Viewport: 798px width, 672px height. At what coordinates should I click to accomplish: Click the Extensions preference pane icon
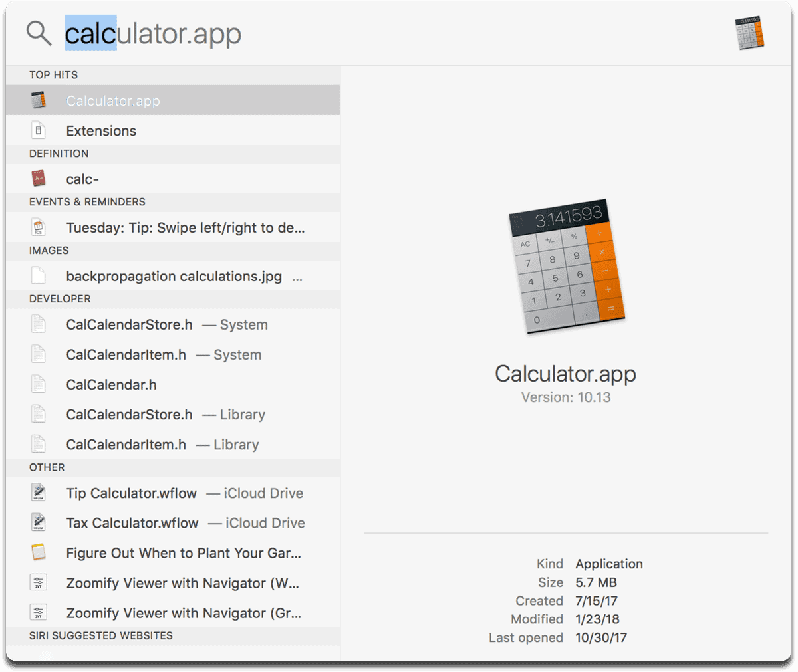click(39, 130)
